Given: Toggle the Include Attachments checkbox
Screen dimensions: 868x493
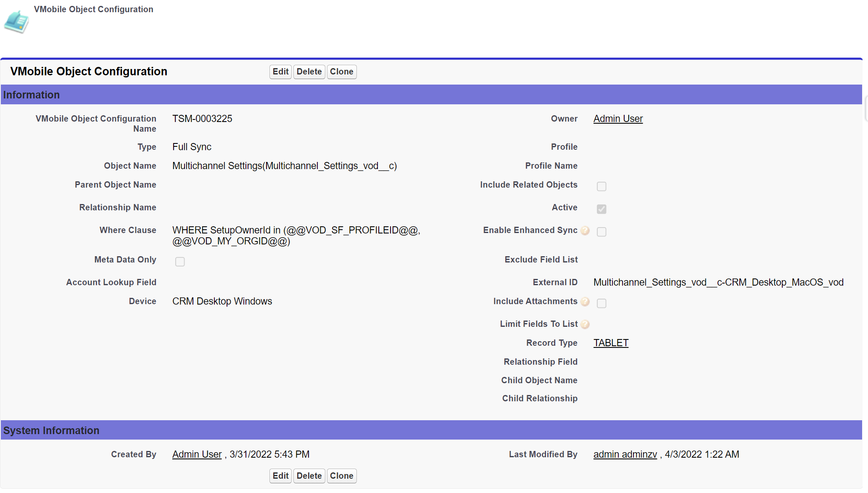Looking at the screenshot, I should click(602, 303).
